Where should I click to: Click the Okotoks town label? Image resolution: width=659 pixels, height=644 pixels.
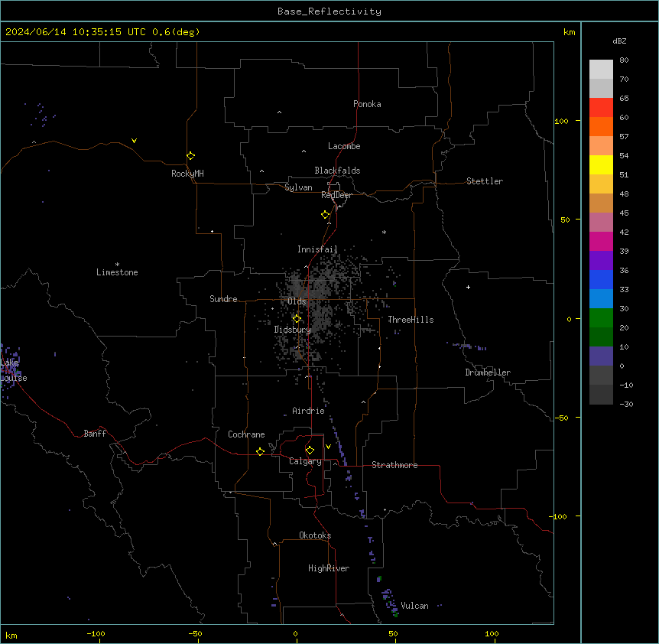point(315,535)
